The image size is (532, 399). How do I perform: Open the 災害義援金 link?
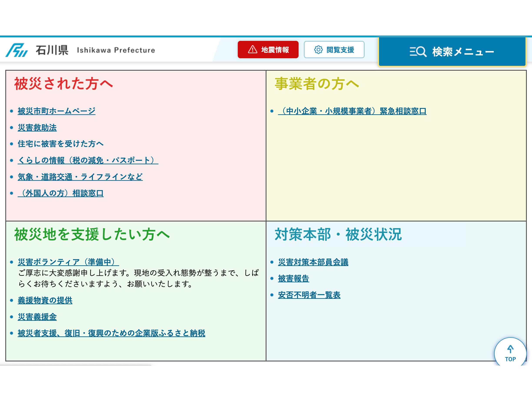[x=37, y=317]
